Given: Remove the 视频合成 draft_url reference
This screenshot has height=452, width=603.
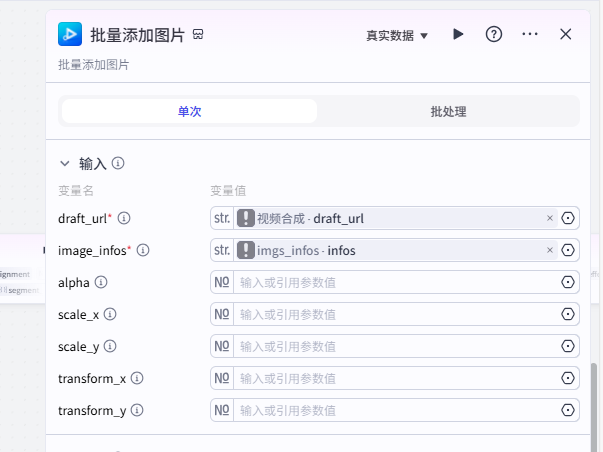Looking at the screenshot, I should point(550,218).
